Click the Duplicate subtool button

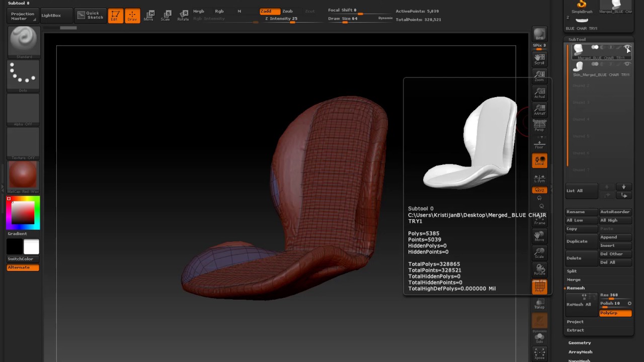(x=582, y=241)
